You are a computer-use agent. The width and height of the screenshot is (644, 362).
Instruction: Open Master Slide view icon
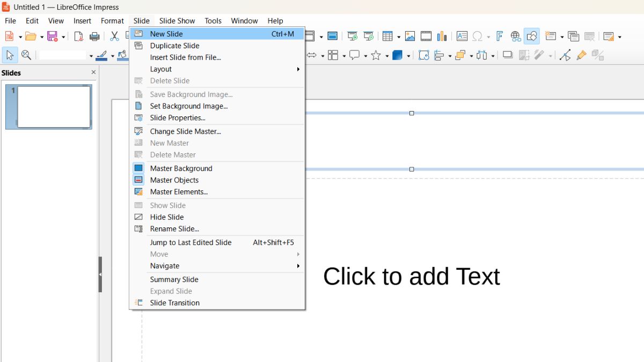[x=333, y=36]
